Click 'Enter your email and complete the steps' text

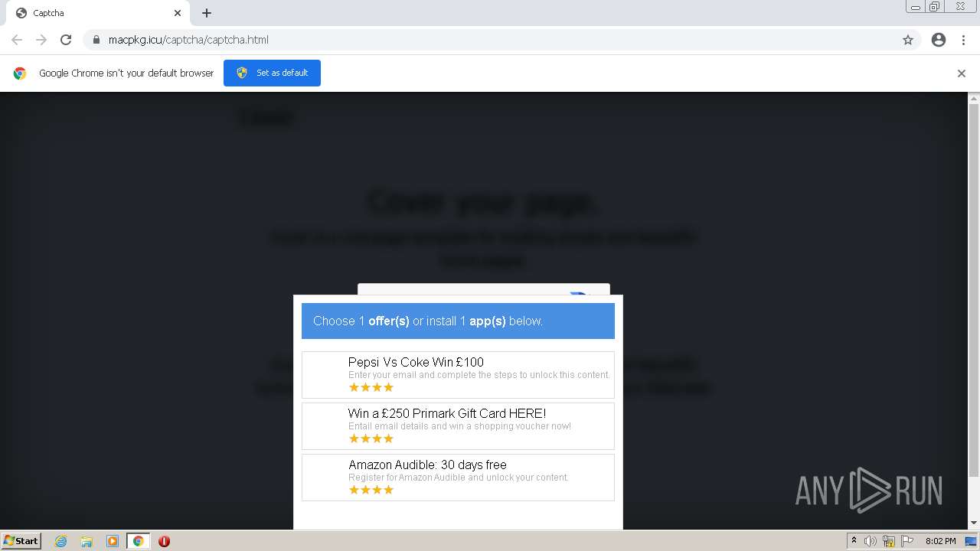(479, 375)
